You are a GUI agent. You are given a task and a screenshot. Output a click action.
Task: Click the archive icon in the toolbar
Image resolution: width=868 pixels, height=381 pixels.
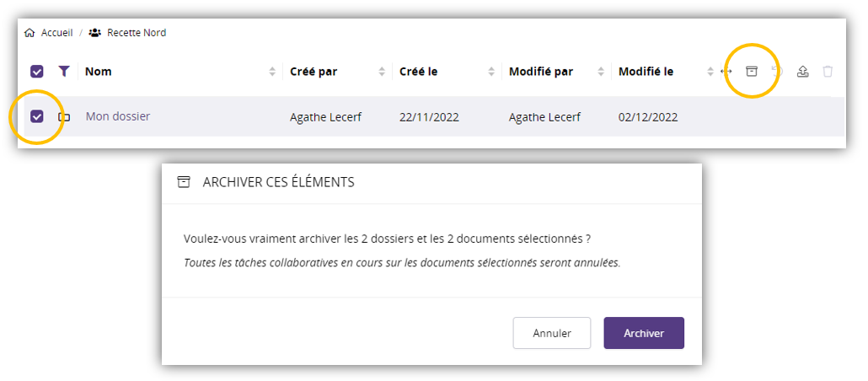click(752, 72)
